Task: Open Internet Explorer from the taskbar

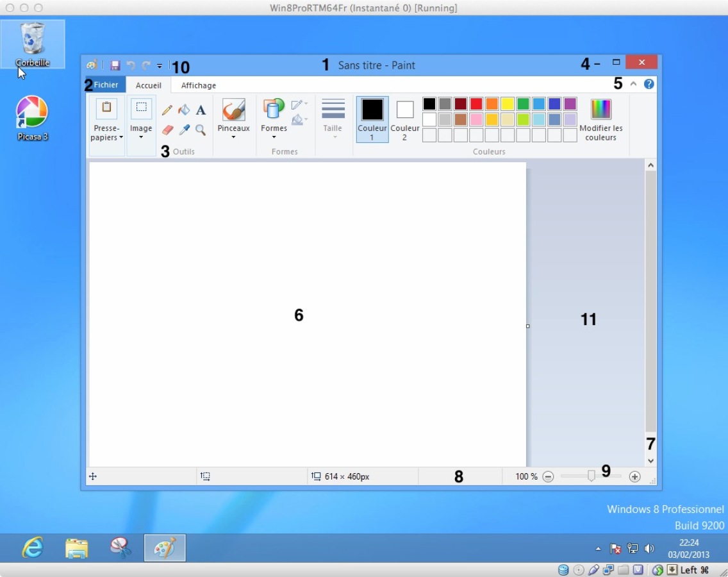Action: pyautogui.click(x=33, y=548)
